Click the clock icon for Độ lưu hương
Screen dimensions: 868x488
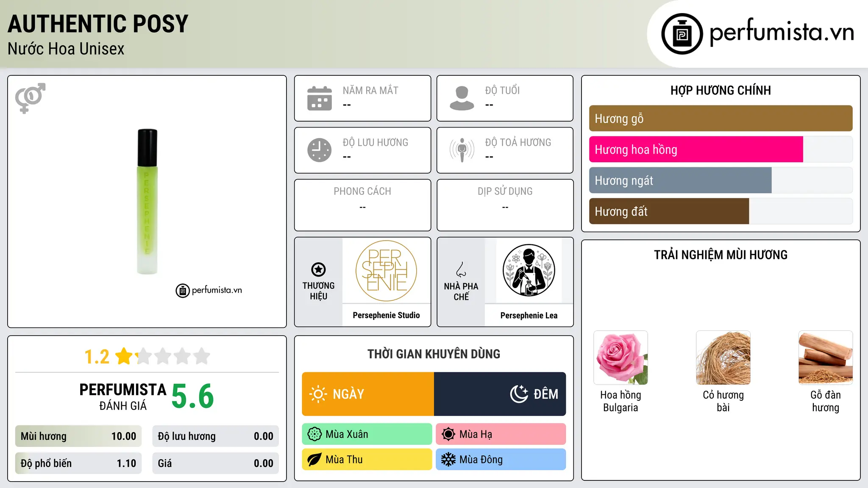point(320,150)
